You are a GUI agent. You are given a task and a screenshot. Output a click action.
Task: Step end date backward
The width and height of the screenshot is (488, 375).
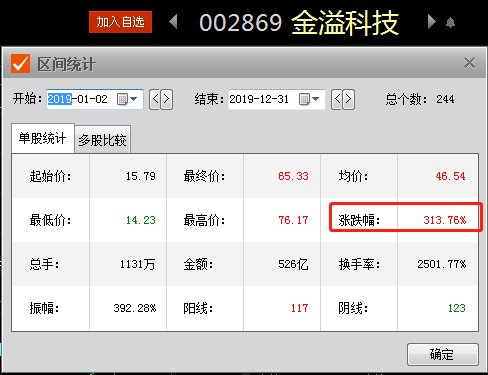pyautogui.click(x=337, y=99)
